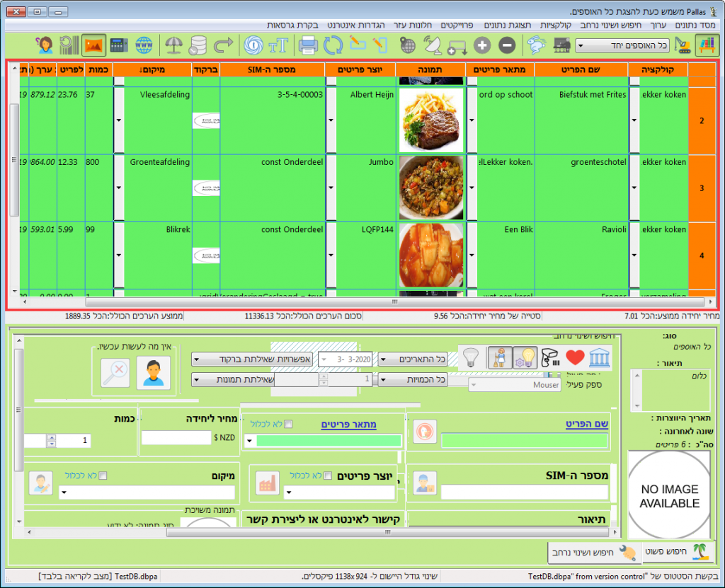Click the grey lightbulb icon
Viewport: 725px width, 588px height.
471,358
